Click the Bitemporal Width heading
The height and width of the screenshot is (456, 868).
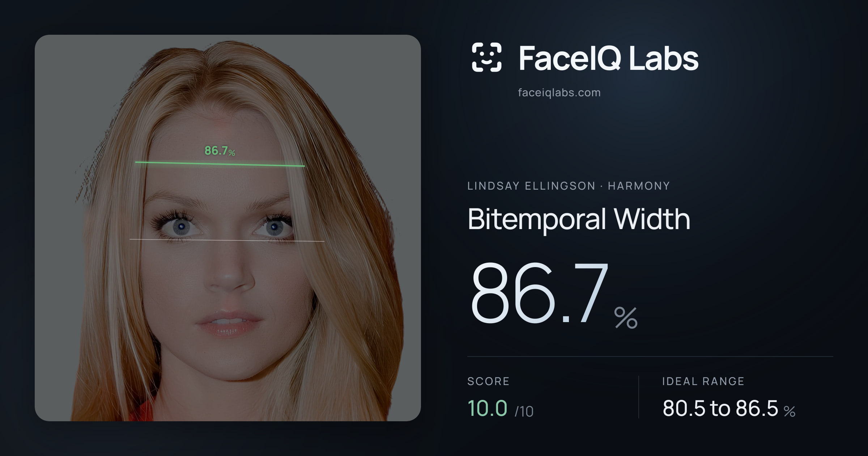[579, 219]
